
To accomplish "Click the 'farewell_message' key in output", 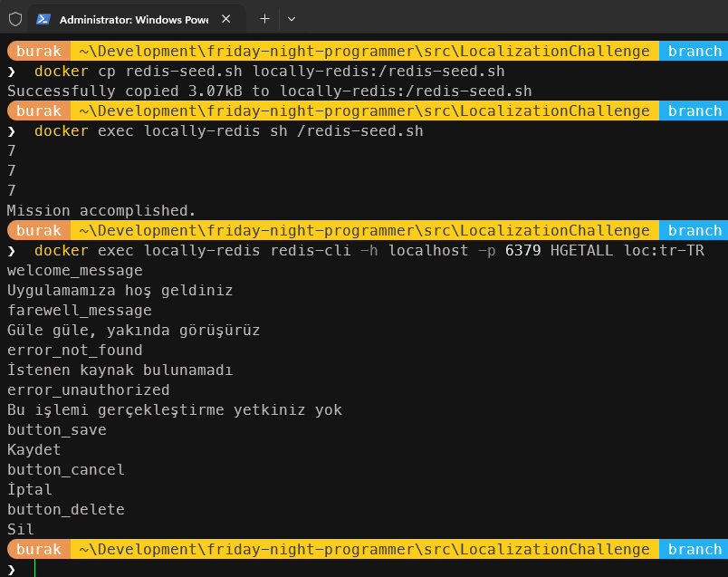I will [x=79, y=311].
